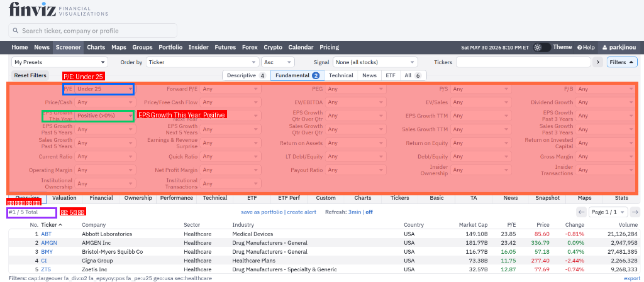
Task: Select the Ownership view tab
Action: click(x=138, y=198)
